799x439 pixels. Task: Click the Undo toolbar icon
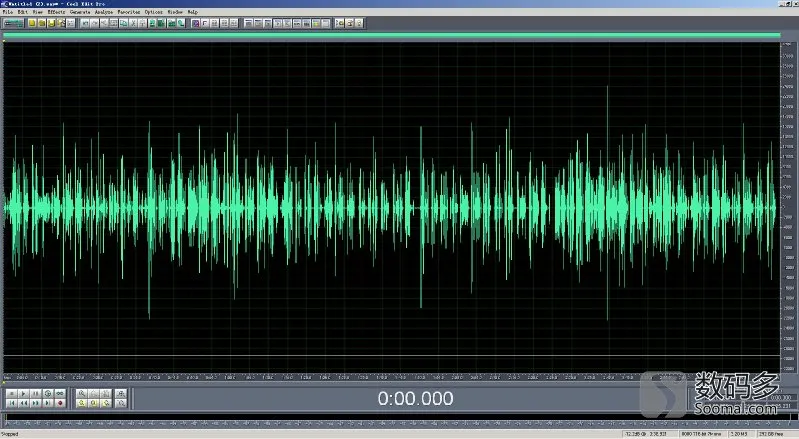point(85,23)
